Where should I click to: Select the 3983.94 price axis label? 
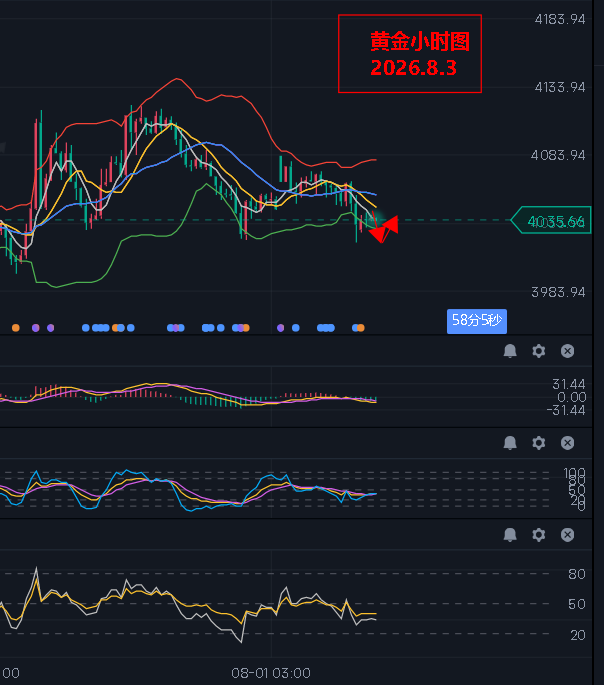point(558,292)
